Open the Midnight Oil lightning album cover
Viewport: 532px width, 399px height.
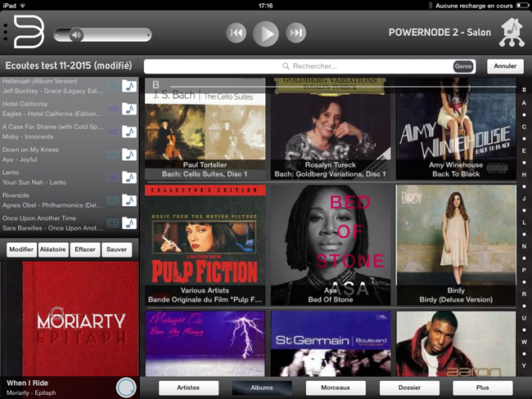205,343
